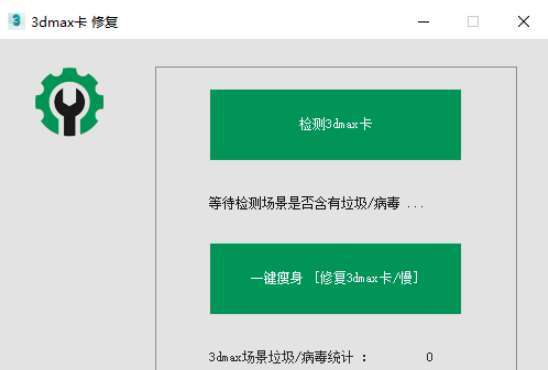548x370 pixels.
Task: Click the green 检测3dmax卡 button
Action: [335, 125]
